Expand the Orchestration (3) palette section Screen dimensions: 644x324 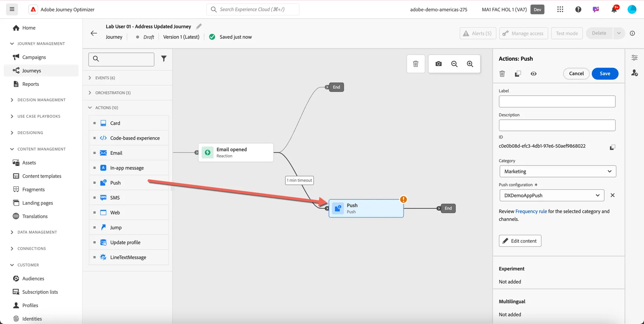(113, 93)
